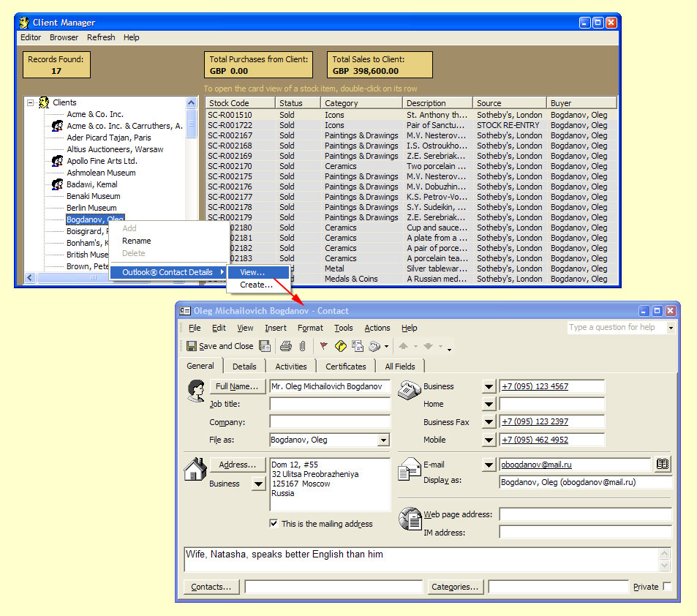
Task: Open the Editor menu in Client Manager
Action: (31, 37)
